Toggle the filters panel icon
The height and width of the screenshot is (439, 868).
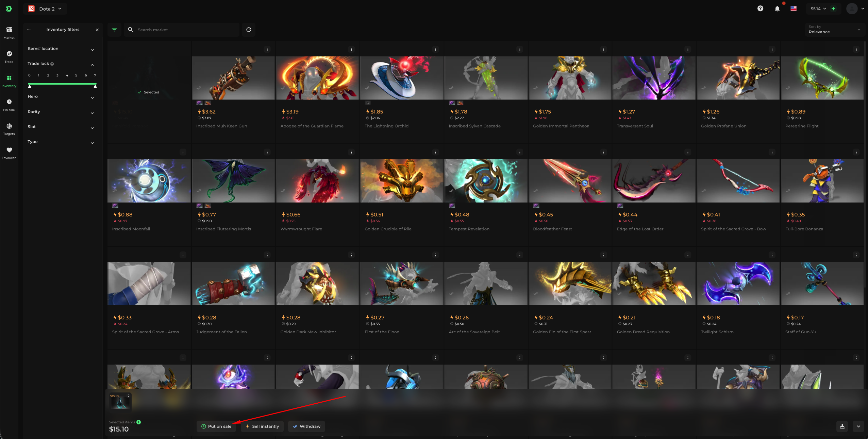[114, 30]
